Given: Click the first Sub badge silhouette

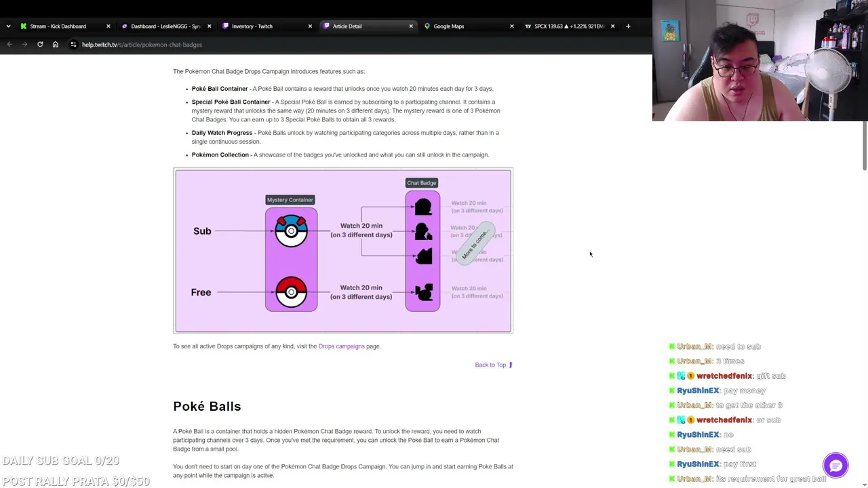Looking at the screenshot, I should click(423, 207).
